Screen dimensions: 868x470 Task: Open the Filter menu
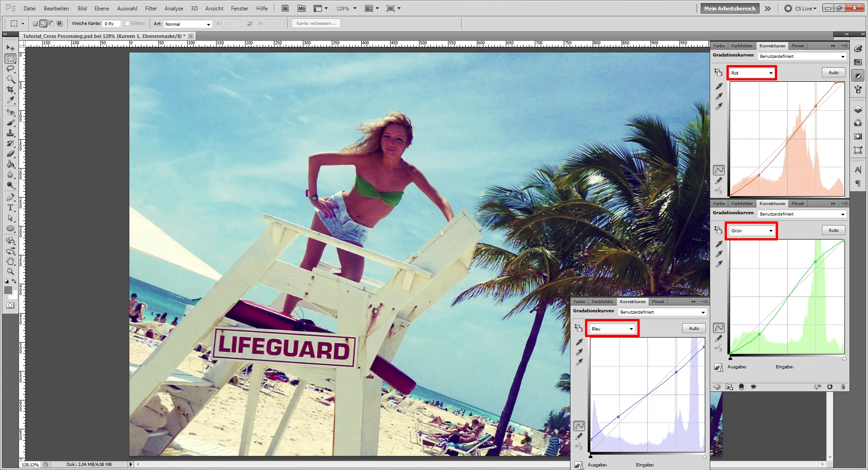click(x=151, y=9)
